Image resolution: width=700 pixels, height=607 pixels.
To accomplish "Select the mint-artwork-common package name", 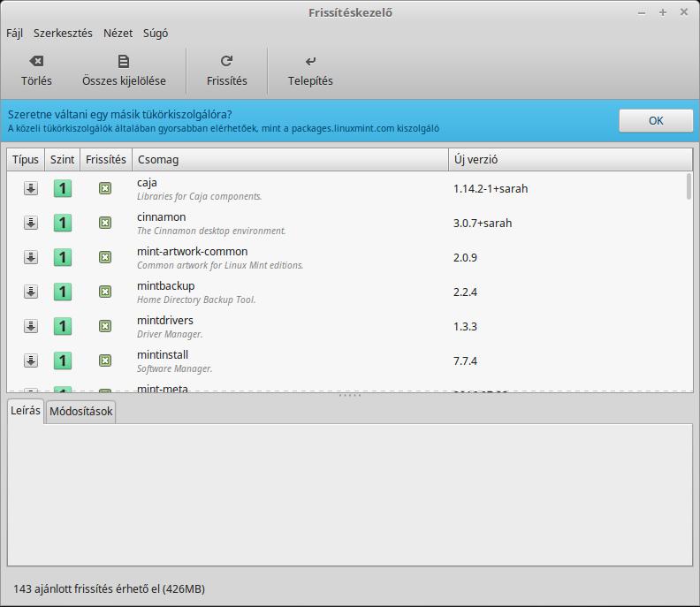I will point(192,251).
